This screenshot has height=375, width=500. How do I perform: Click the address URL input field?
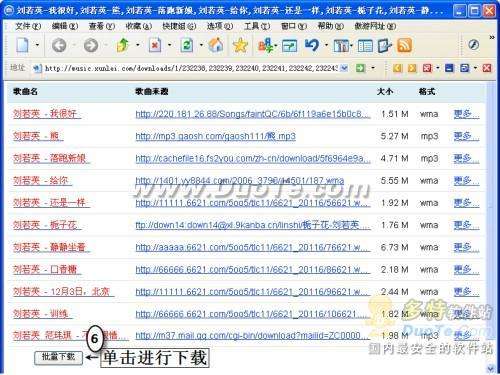(x=191, y=68)
